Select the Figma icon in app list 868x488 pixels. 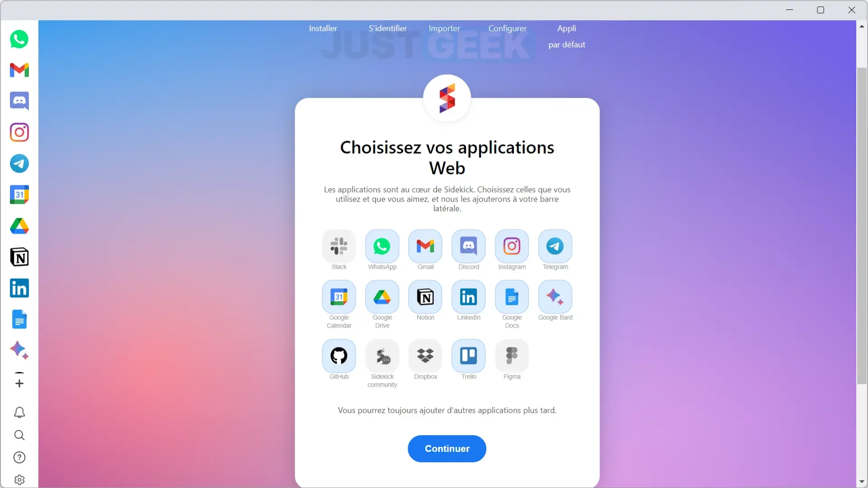(511, 355)
